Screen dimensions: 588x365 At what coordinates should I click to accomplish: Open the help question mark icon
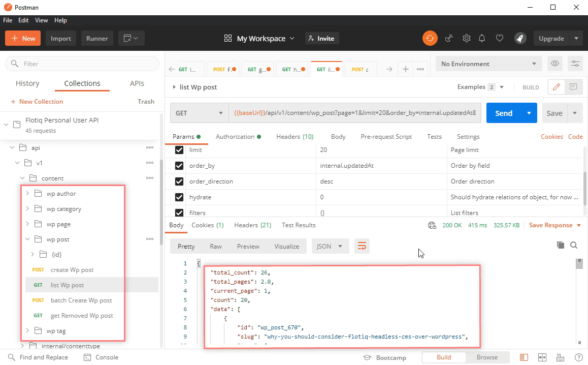[579, 357]
